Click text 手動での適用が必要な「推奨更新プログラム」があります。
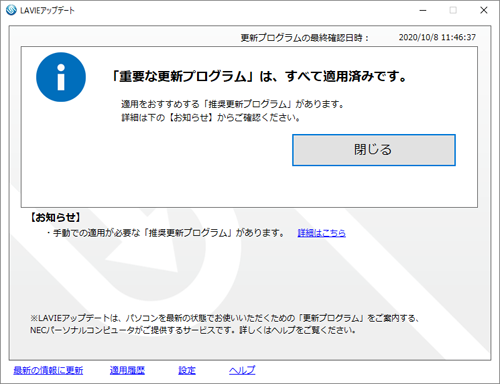500x384 pixels. coord(168,233)
